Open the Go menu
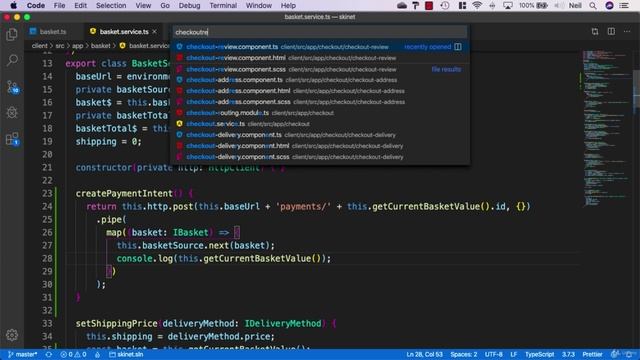 (x=165, y=5)
